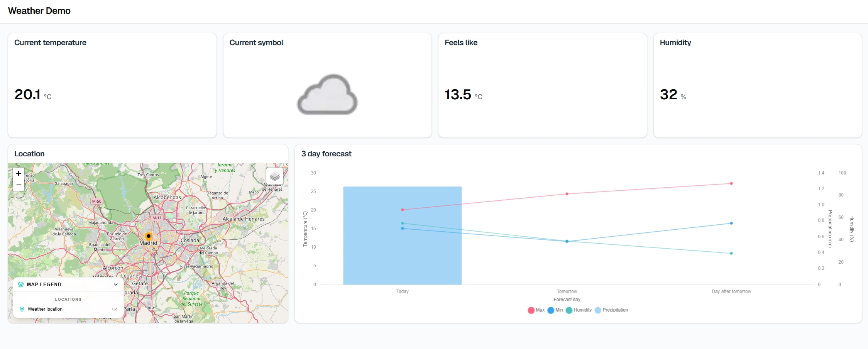
Task: Click the Majadahonda label on the map
Action: (x=101, y=223)
